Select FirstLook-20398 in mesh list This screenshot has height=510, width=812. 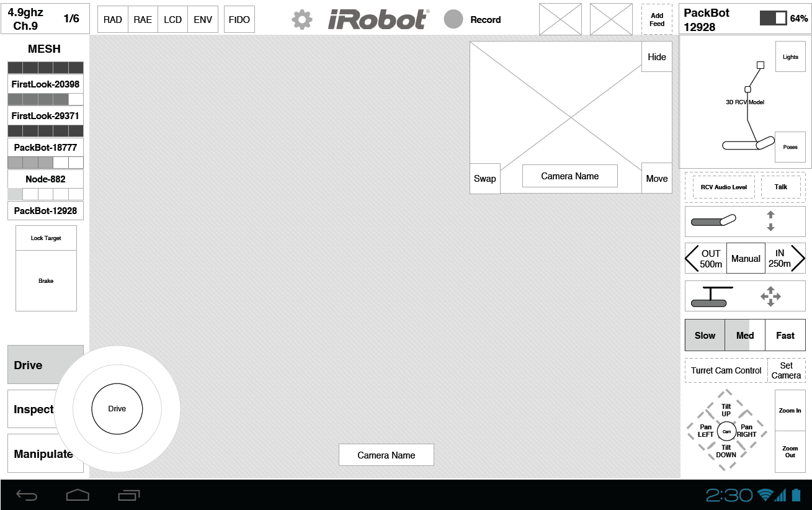coord(45,84)
